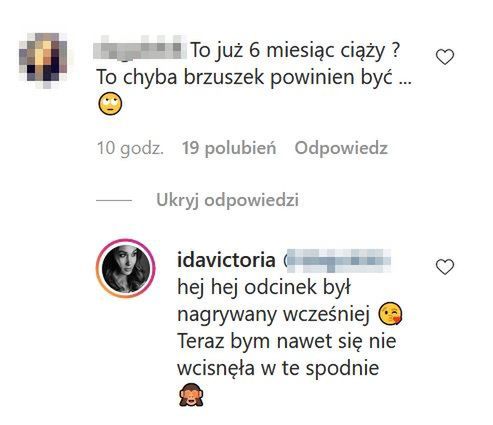
Task: Click the line beside Ukryj odpowiedzi
Action: [114, 200]
